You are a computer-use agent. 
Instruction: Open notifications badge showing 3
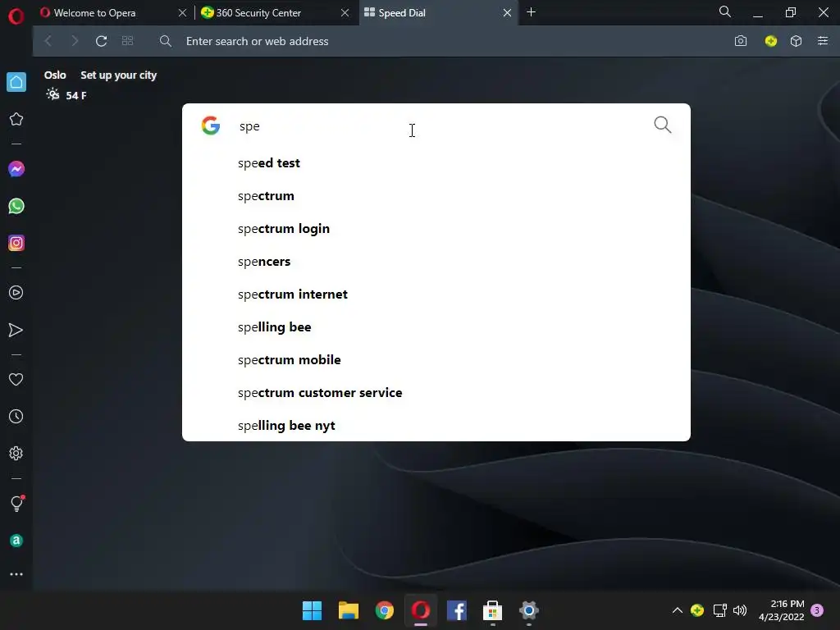tap(817, 610)
